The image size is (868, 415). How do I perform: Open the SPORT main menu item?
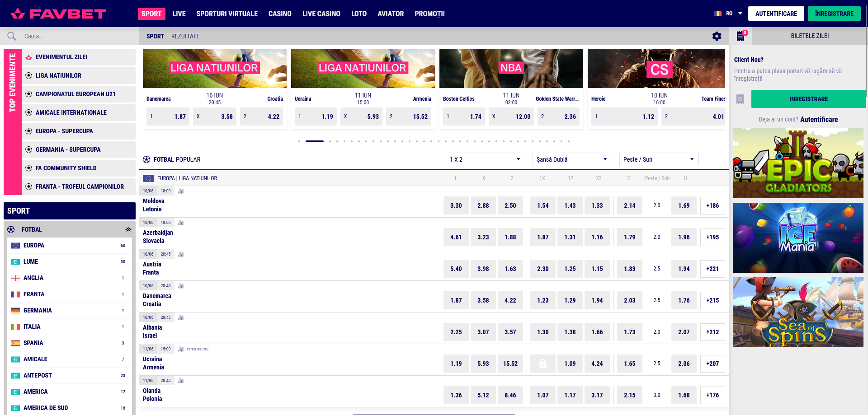(151, 14)
